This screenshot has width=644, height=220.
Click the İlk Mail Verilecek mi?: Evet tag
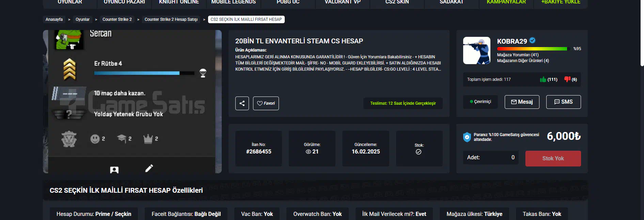[394, 214]
